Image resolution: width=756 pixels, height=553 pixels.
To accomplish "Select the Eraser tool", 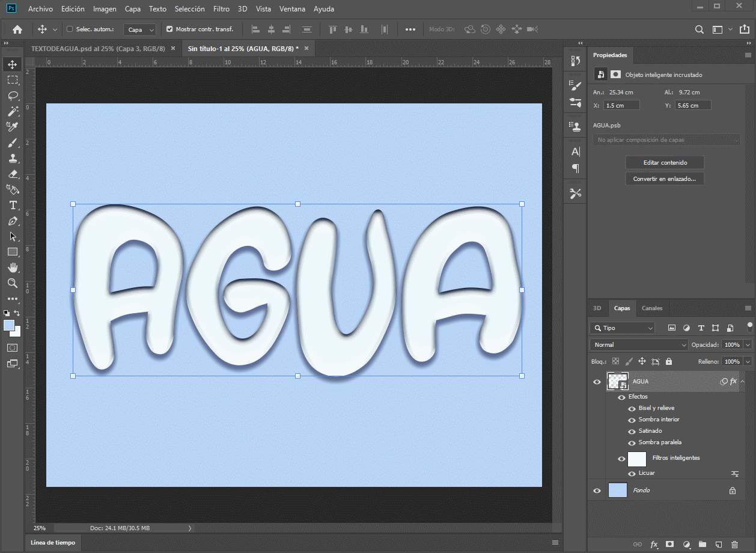I will pos(13,174).
